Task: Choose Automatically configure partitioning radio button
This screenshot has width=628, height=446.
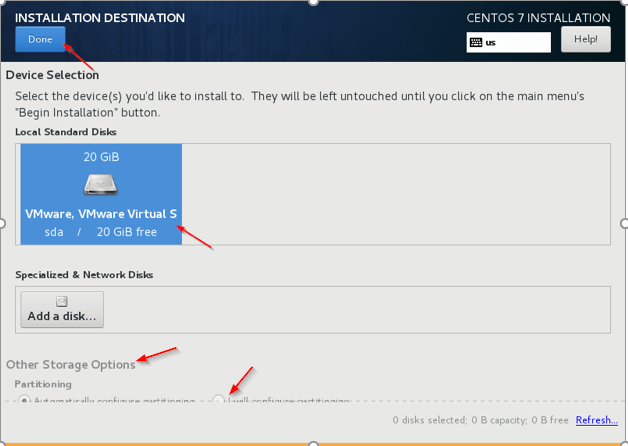Action: click(24, 399)
